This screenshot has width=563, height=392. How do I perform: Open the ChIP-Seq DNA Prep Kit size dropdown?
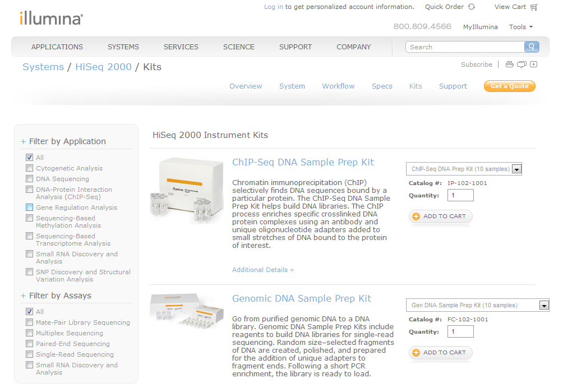(x=464, y=169)
